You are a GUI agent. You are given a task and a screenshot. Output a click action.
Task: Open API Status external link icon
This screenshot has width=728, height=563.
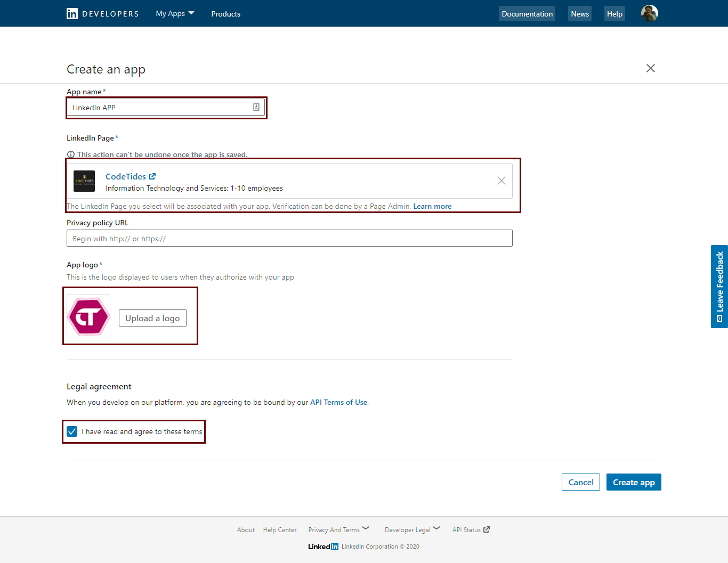[x=486, y=529]
